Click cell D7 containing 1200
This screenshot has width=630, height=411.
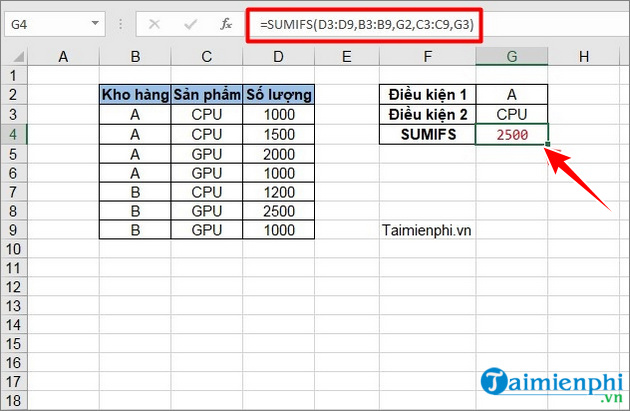point(278,192)
